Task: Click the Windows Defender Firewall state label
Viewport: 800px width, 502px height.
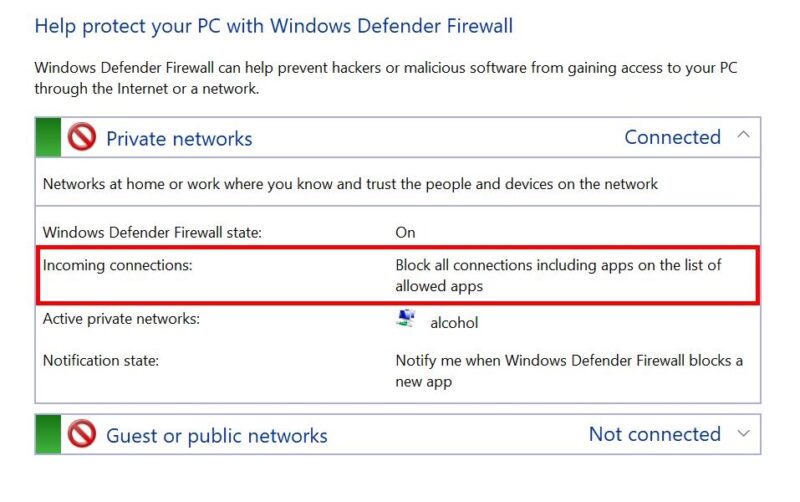Action: 152,232
